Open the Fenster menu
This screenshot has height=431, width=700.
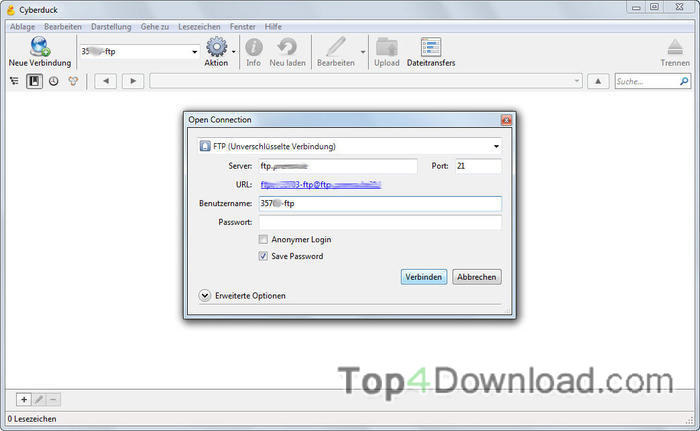[243, 27]
